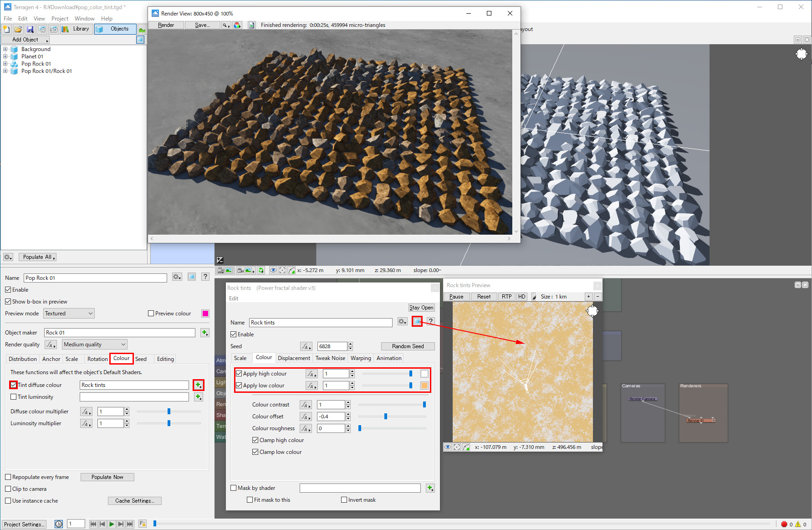Screen dimensions: 812x530
Task: Open the Preview mode Textured dropdown
Action: coord(69,314)
